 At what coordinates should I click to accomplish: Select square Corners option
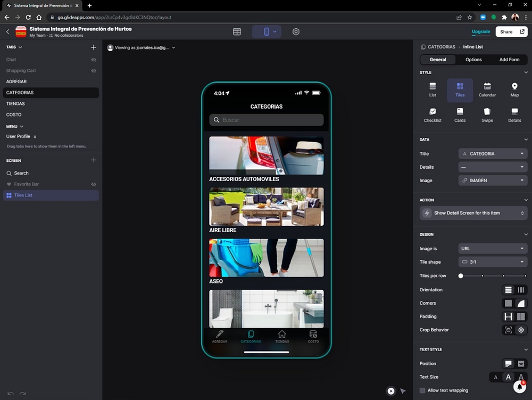(x=508, y=303)
